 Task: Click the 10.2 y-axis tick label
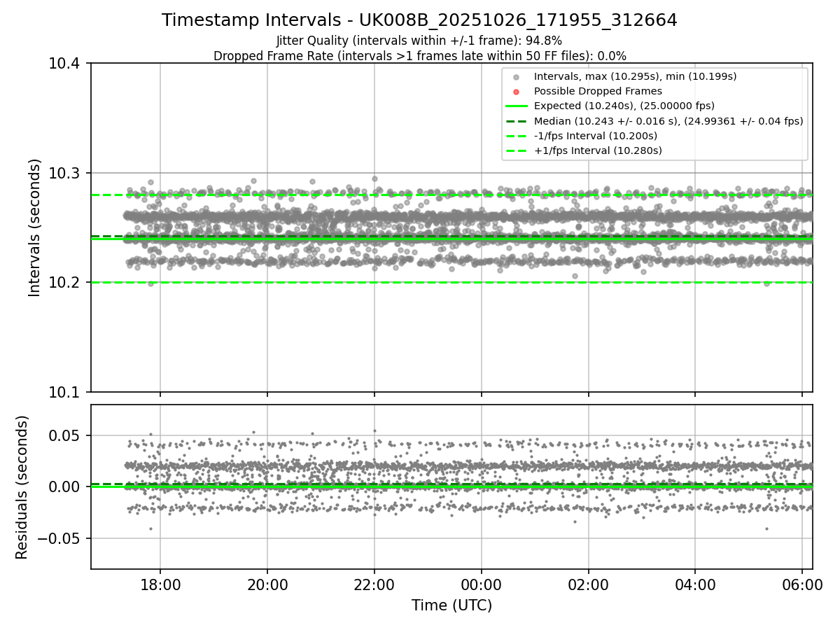(65, 283)
